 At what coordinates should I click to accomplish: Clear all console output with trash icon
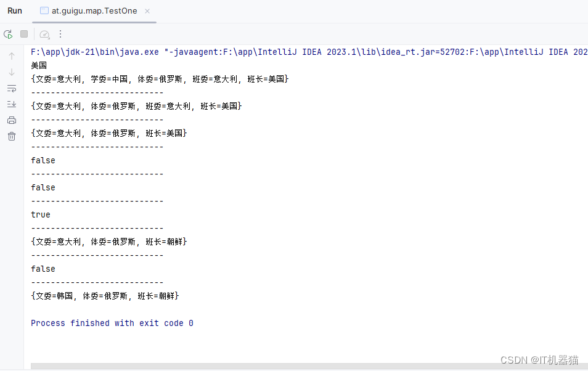click(x=12, y=136)
